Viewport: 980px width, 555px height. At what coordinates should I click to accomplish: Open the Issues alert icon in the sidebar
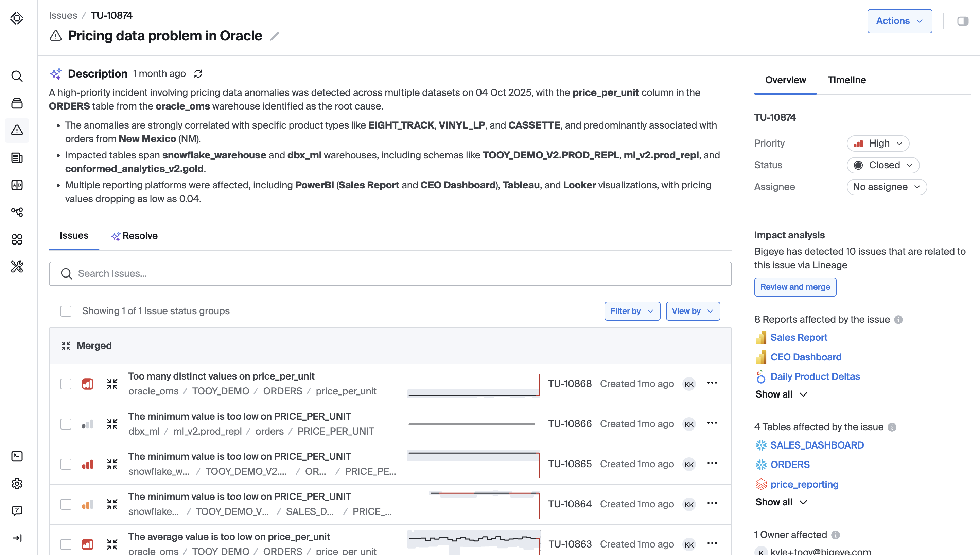(17, 130)
